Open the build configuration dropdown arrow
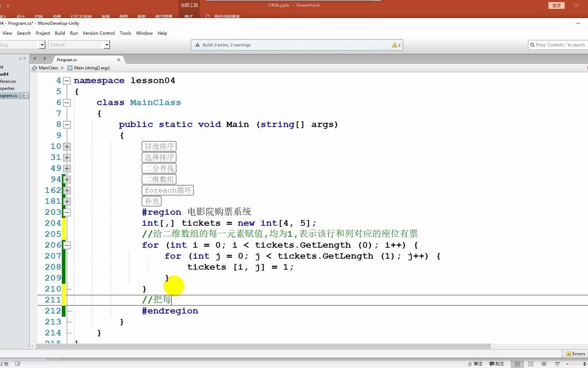The image size is (588, 368). click(x=42, y=45)
